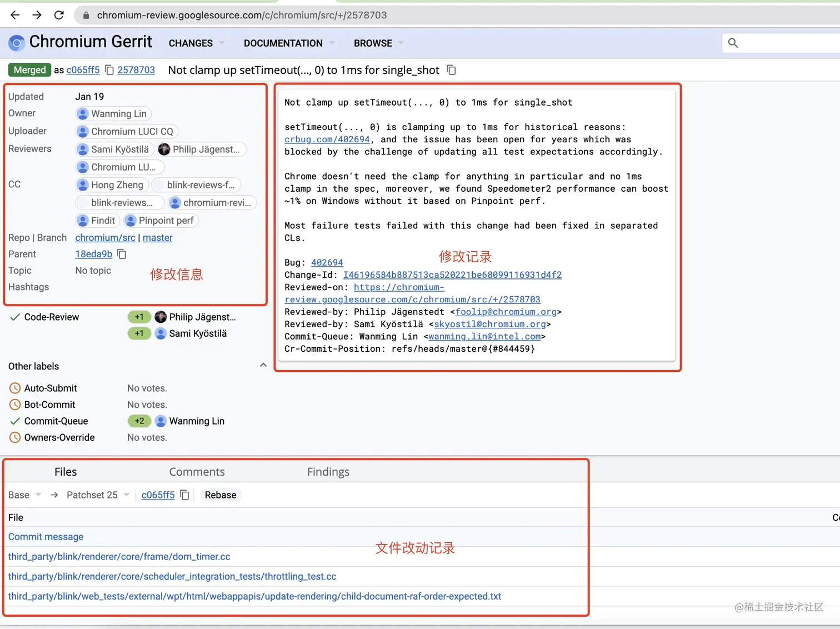This screenshot has height=629, width=840.
Task: Click the browser address bar URL
Action: pyautogui.click(x=242, y=15)
